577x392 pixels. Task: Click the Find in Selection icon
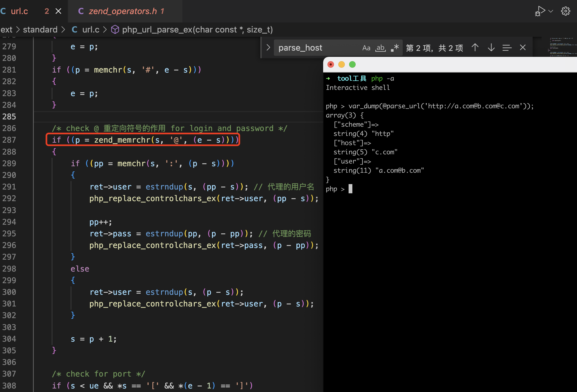pos(507,48)
